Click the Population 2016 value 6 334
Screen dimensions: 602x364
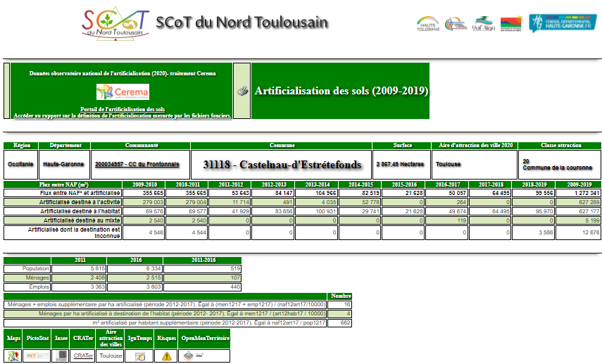[134, 269]
